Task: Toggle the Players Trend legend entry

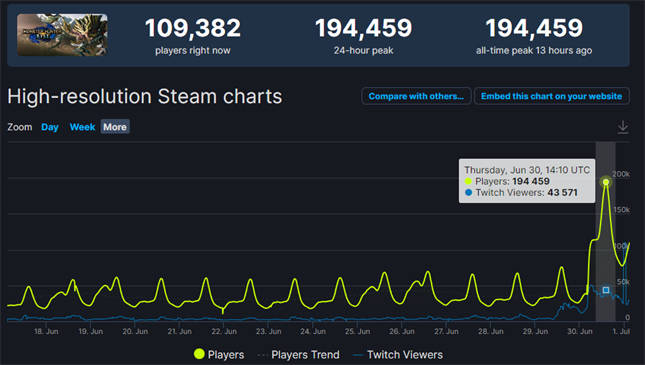Action: [299, 354]
